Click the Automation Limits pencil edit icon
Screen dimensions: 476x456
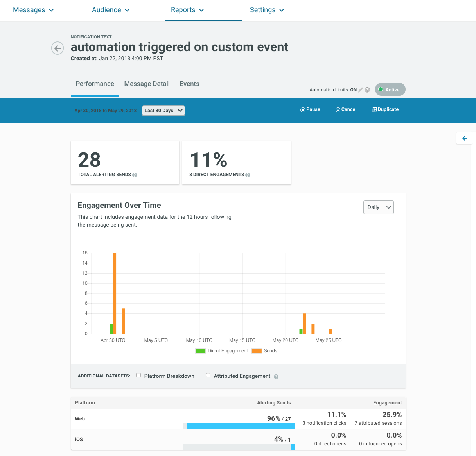pos(361,90)
